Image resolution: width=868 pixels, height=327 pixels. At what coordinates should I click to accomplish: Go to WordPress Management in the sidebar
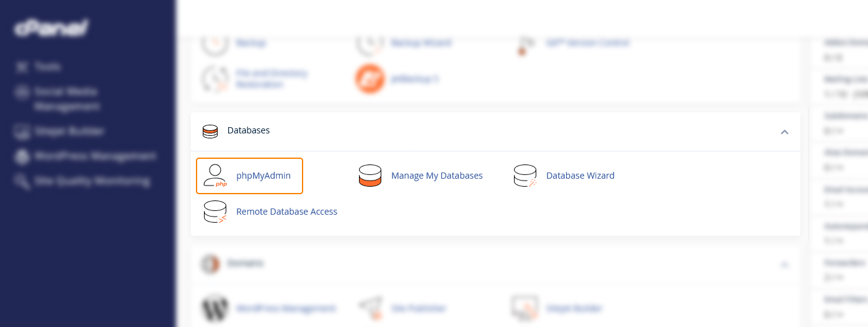[94, 156]
